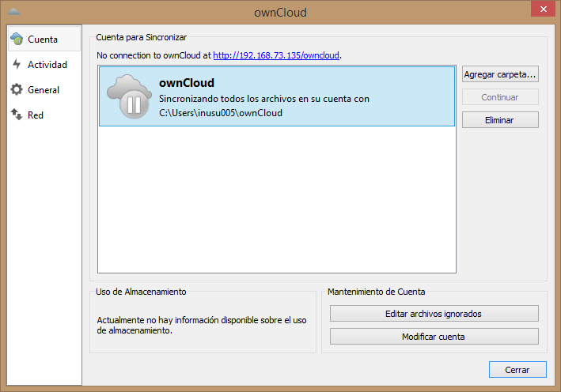Select the bold ownCloud folder title

click(187, 82)
